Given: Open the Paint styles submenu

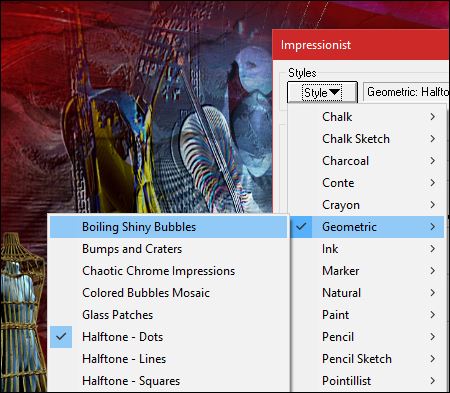Looking at the screenshot, I should 367,315.
